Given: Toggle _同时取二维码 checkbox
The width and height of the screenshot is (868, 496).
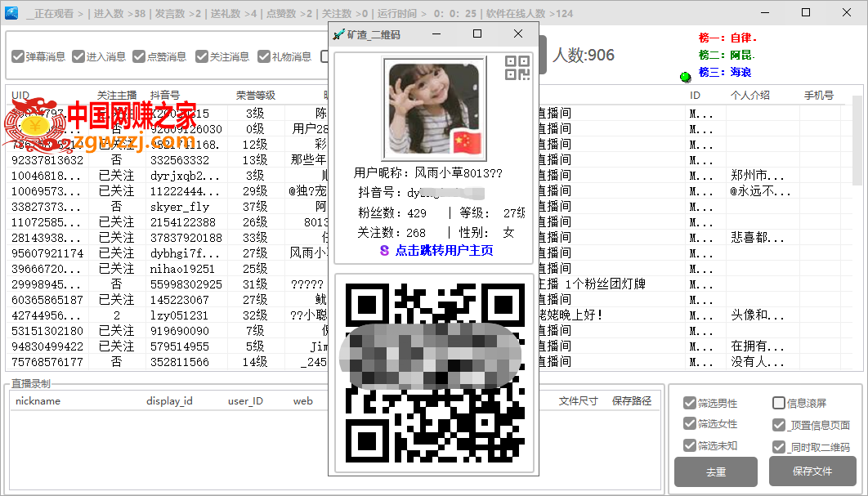Looking at the screenshot, I should [778, 447].
